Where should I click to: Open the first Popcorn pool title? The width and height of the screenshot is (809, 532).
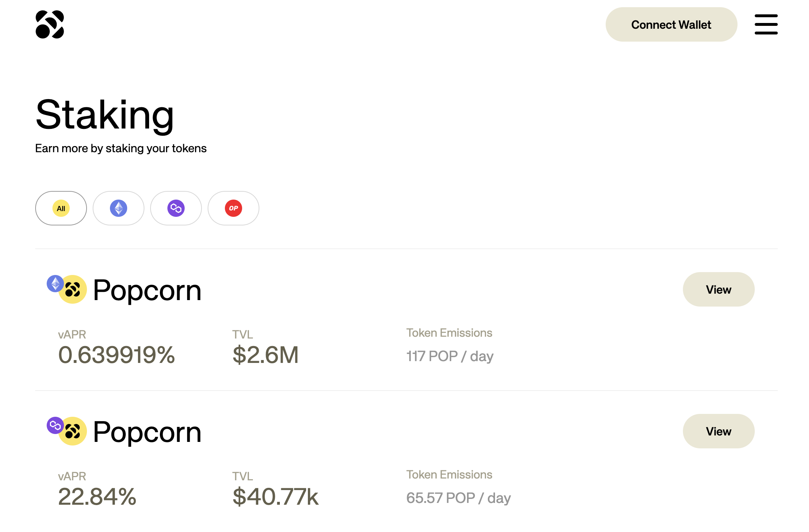[147, 290]
